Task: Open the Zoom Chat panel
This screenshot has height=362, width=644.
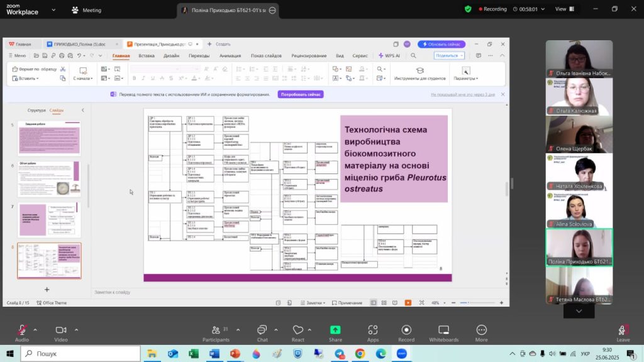Action: (262, 333)
